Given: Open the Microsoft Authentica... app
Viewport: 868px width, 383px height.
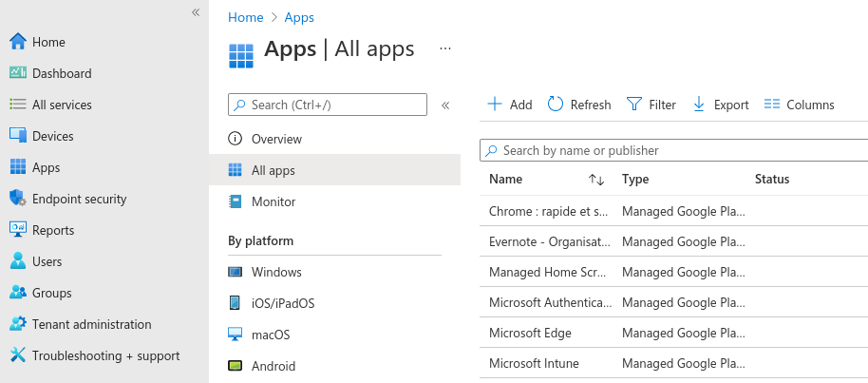Looking at the screenshot, I should pos(551,302).
